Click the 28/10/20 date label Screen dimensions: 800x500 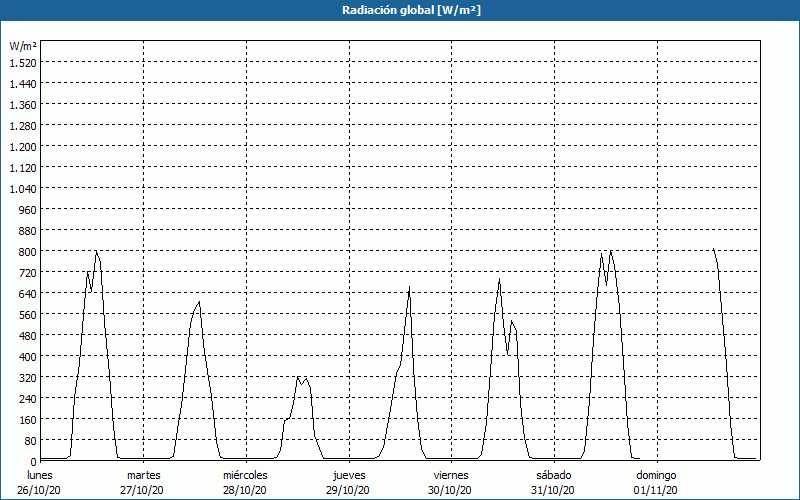pyautogui.click(x=245, y=490)
